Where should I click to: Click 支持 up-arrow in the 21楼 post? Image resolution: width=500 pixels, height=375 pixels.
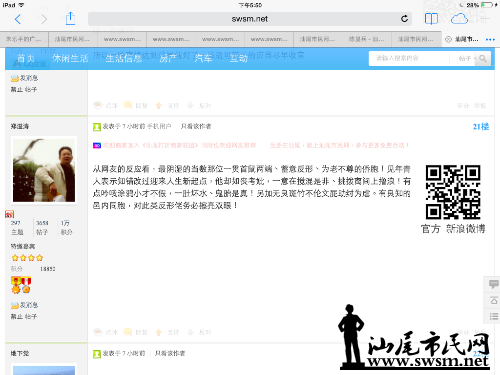[x=167, y=332]
